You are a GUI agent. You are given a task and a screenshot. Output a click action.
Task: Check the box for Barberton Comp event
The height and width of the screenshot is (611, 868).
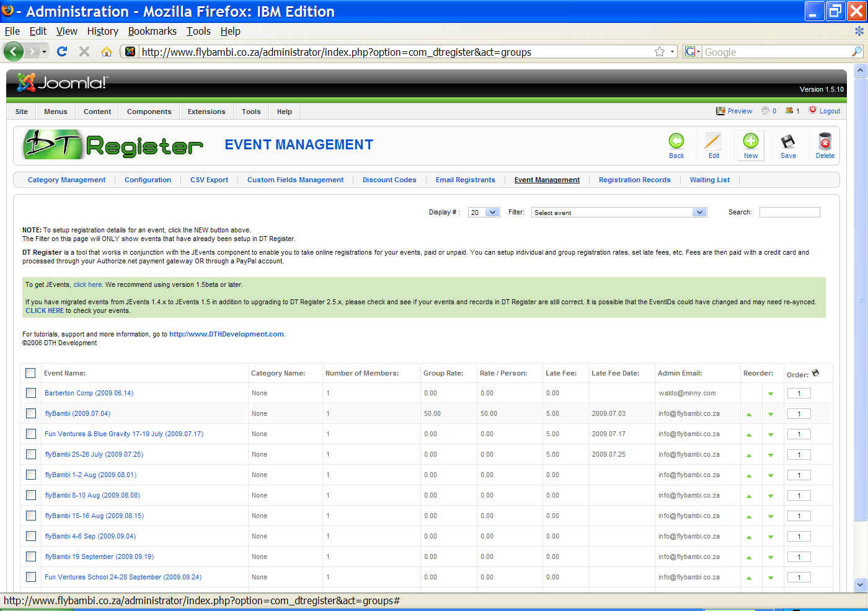tap(31, 393)
